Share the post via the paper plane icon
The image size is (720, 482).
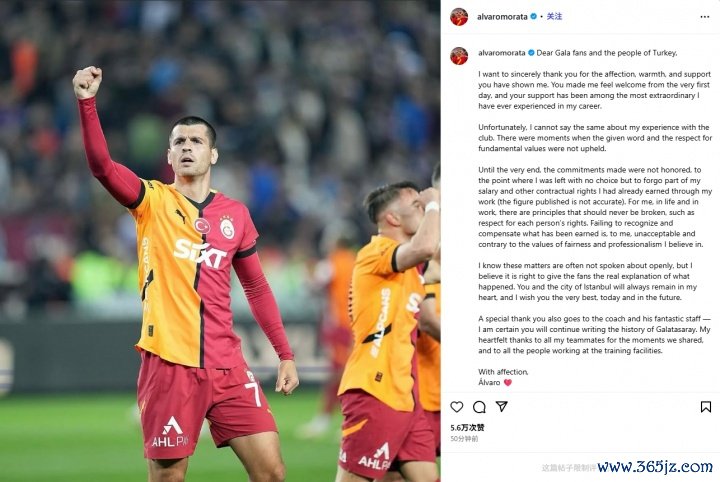(x=502, y=406)
